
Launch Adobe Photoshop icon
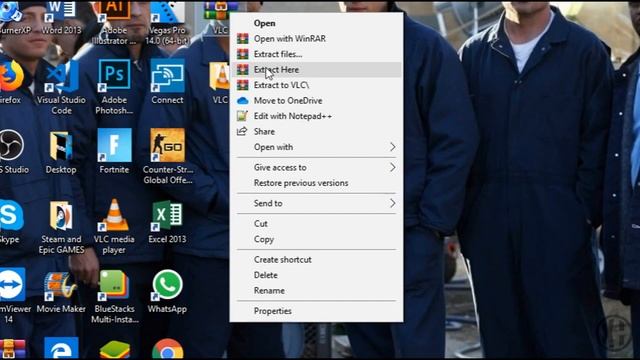click(x=114, y=87)
